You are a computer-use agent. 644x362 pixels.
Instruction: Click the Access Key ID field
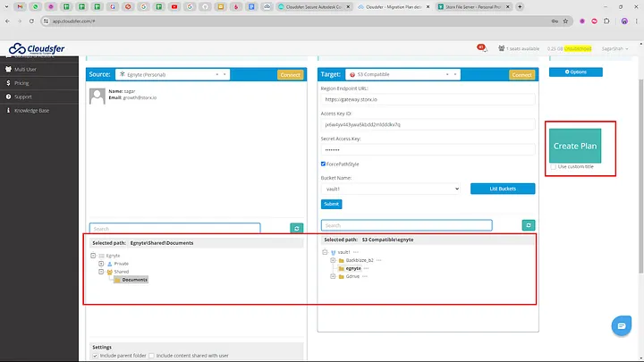428,124
